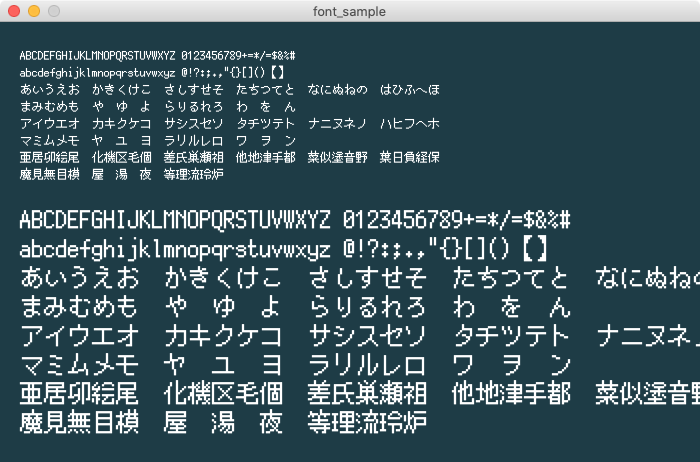The image size is (700, 462).
Task: Click the large katakana マミムメモ group
Action: pos(79,363)
